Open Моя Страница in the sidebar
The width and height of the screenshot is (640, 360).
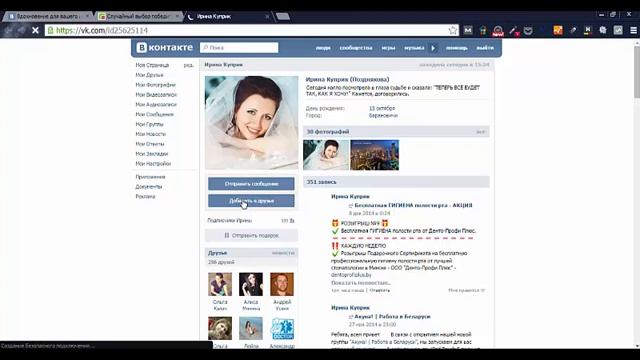[152, 65]
